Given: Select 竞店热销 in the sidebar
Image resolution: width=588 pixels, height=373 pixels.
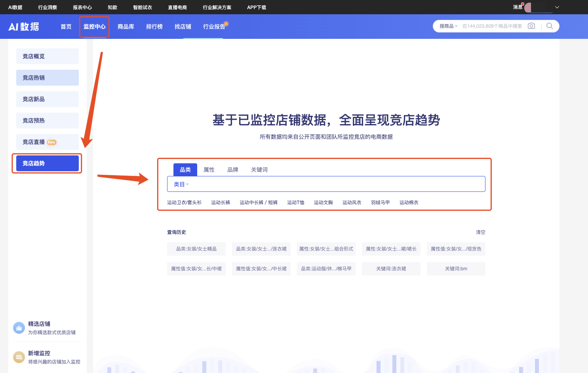Looking at the screenshot, I should point(48,78).
